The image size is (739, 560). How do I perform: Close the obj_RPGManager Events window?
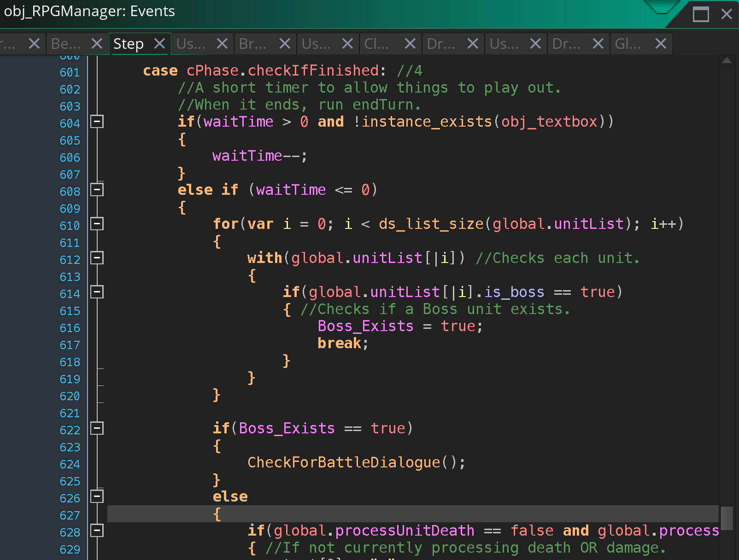click(727, 14)
